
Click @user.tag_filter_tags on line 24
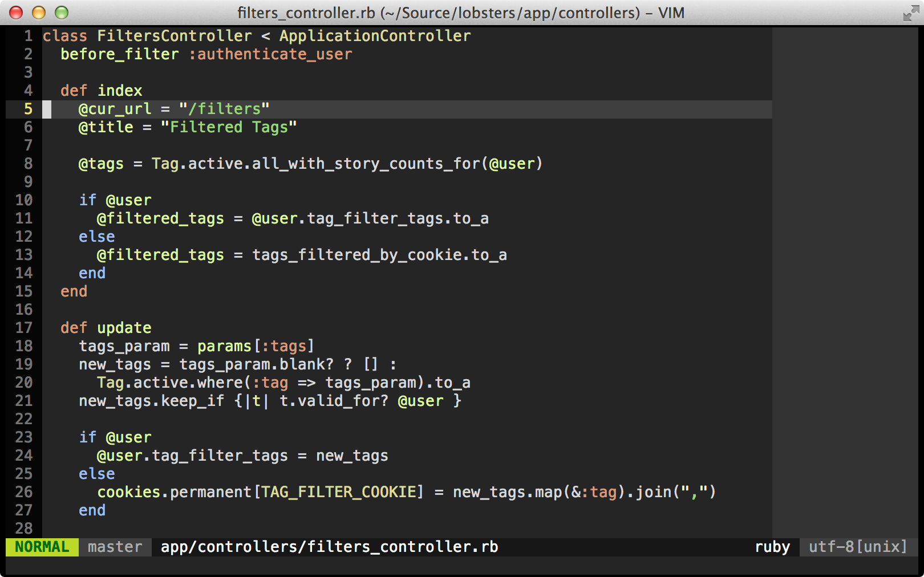[193, 456]
